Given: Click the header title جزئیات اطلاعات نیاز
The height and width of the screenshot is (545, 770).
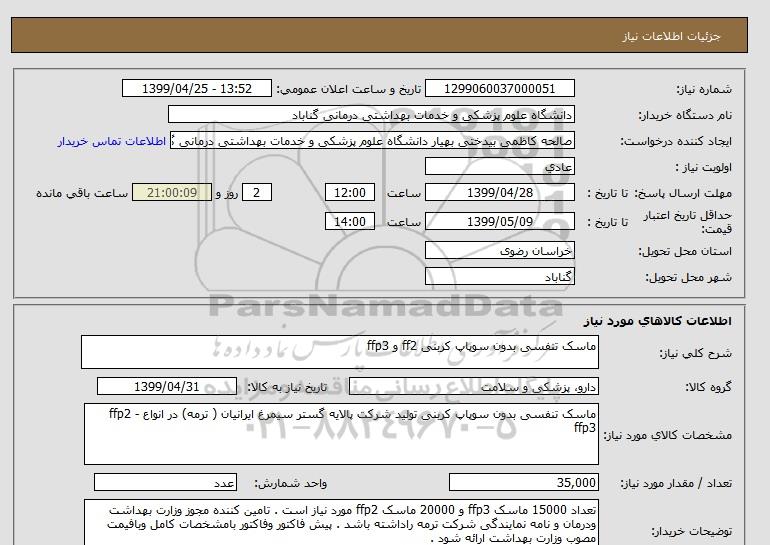Looking at the screenshot, I should (671, 36).
